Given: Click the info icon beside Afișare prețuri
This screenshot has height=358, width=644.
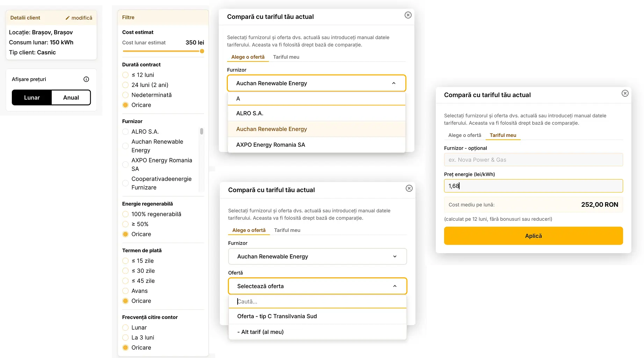Looking at the screenshot, I should [86, 79].
